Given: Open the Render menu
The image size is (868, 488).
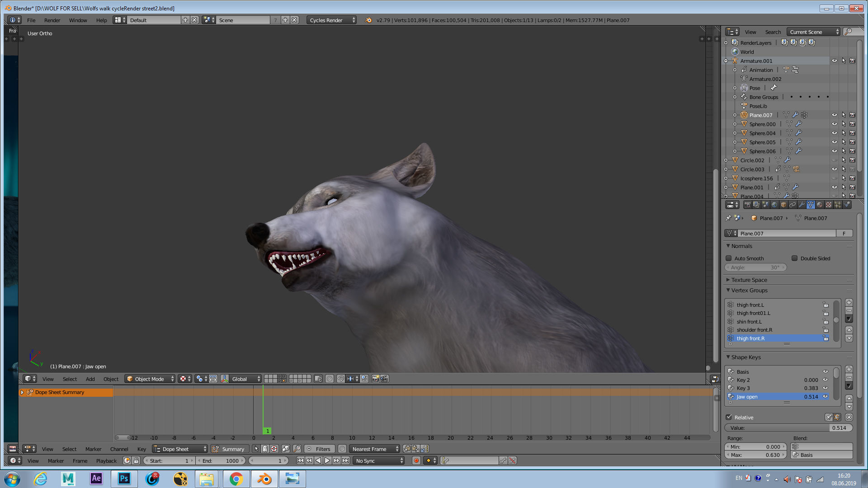Looking at the screenshot, I should (x=52, y=20).
